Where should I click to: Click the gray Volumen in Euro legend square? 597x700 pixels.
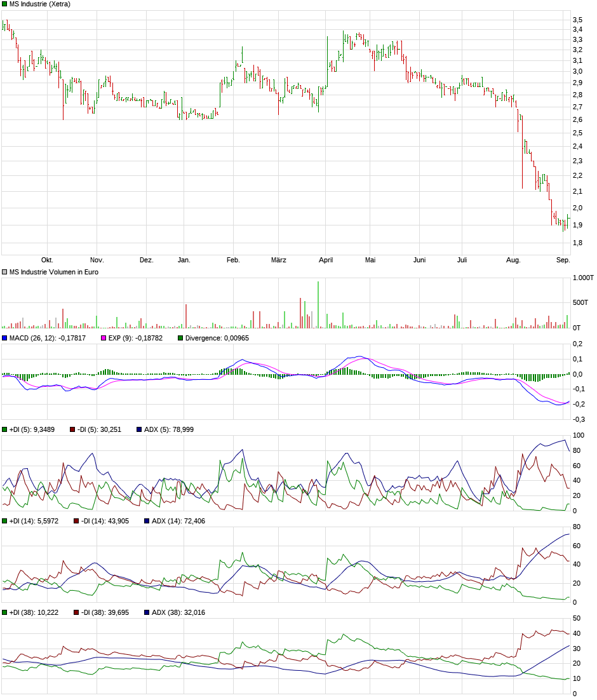tap(5, 272)
